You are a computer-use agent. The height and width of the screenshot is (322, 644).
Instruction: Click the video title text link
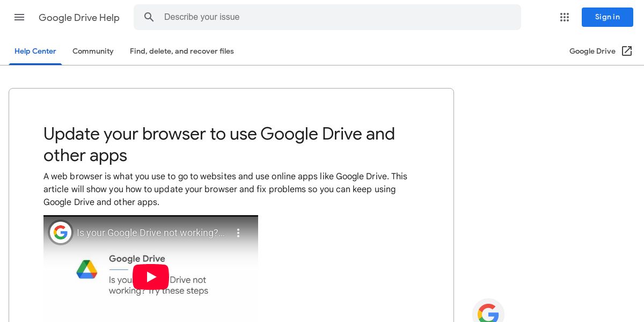[151, 233]
